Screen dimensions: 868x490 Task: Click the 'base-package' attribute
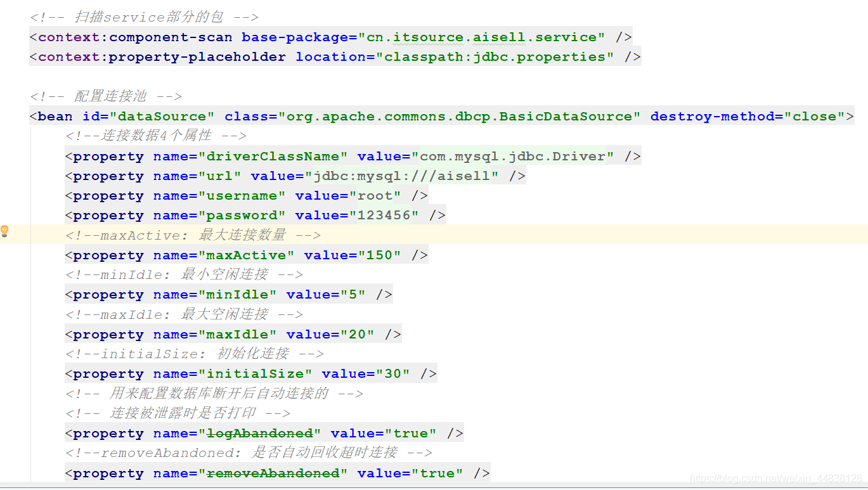coord(295,37)
